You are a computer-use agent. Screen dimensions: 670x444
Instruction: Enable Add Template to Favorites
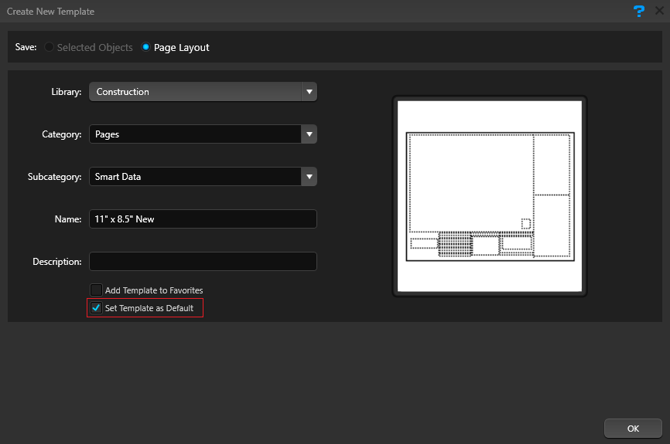pyautogui.click(x=96, y=290)
